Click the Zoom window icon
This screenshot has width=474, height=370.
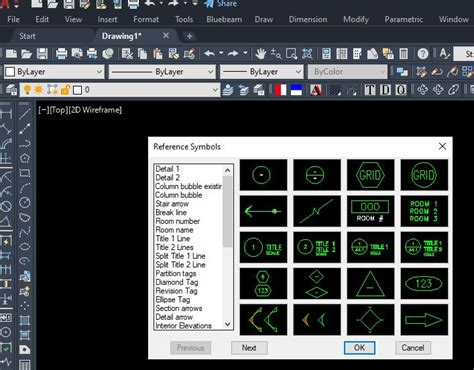(x=291, y=54)
